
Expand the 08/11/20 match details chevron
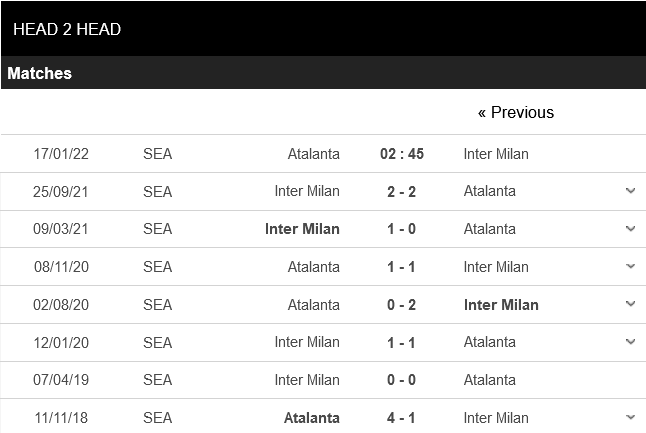tap(630, 267)
